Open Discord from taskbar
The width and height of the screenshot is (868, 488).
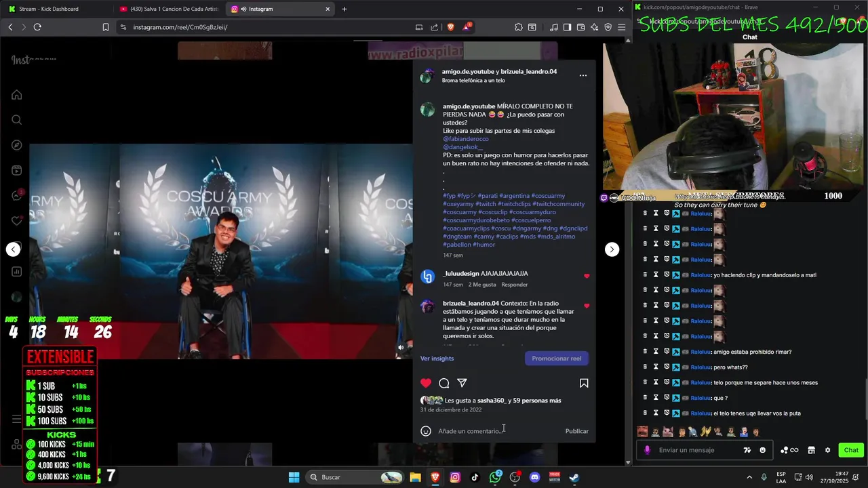pyautogui.click(x=534, y=477)
